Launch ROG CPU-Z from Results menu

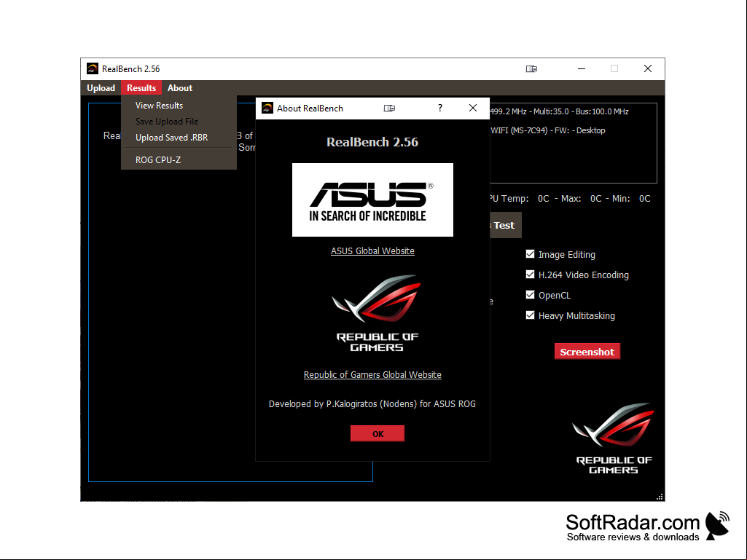[x=158, y=160]
